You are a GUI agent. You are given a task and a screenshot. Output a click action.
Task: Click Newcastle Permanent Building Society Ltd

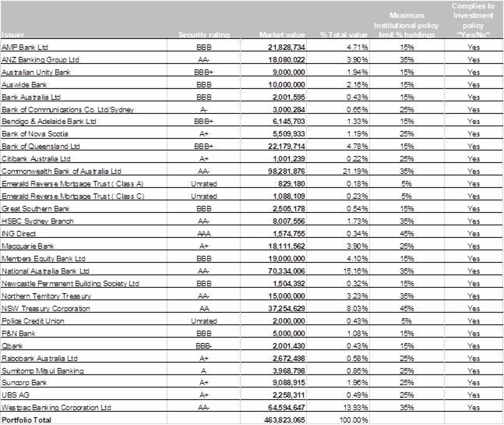tap(70, 284)
